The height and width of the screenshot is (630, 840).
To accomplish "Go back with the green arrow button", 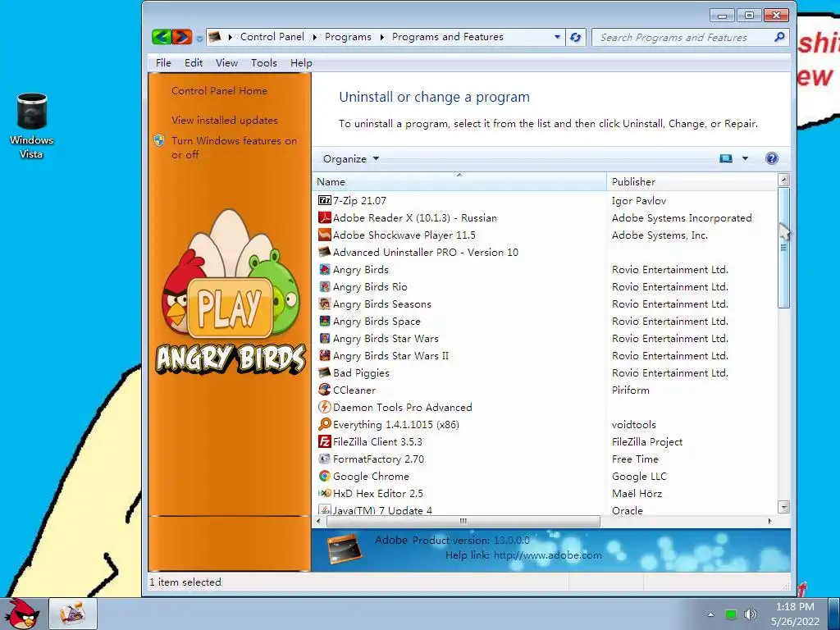I will pos(162,37).
